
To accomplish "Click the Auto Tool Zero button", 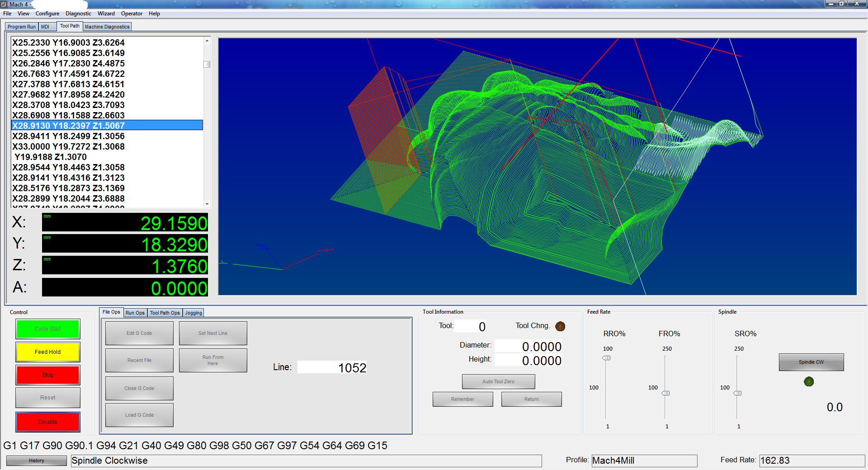I will point(498,381).
